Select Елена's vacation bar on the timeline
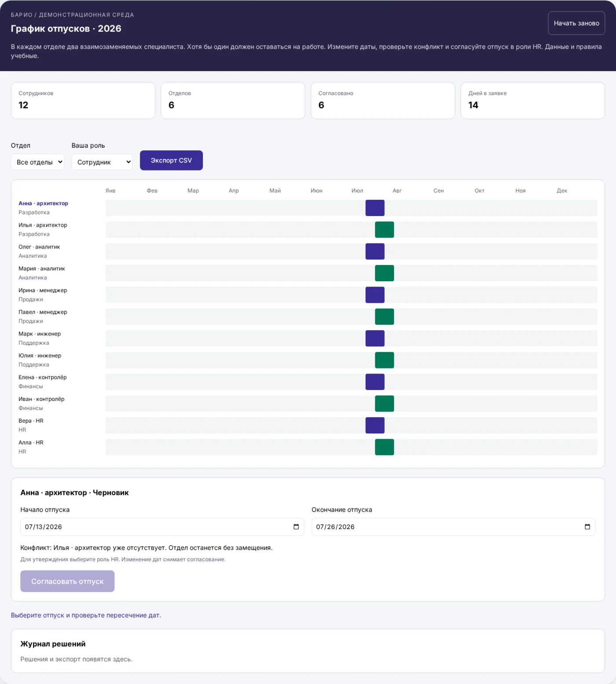This screenshot has height=684, width=616. click(x=375, y=382)
